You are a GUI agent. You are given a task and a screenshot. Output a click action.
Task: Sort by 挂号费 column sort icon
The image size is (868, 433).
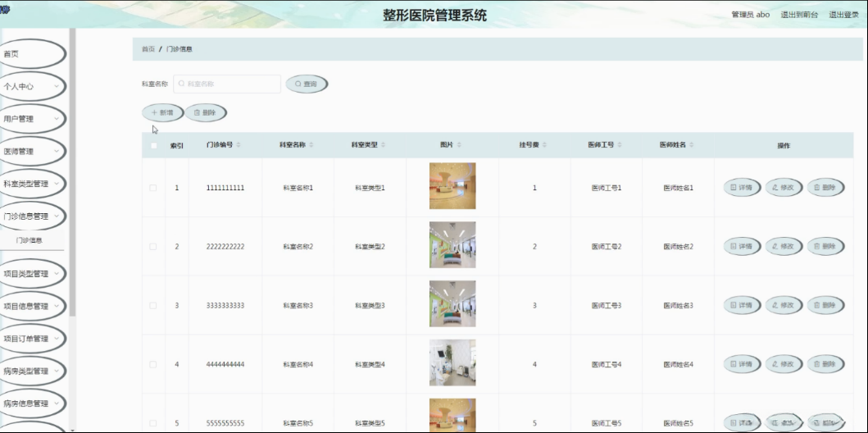[545, 145]
